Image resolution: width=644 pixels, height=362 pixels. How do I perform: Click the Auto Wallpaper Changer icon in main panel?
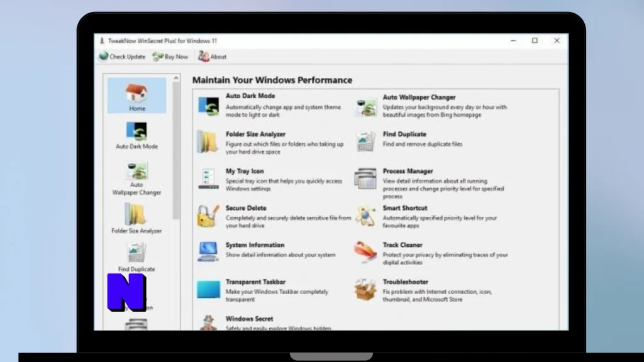pyautogui.click(x=365, y=107)
